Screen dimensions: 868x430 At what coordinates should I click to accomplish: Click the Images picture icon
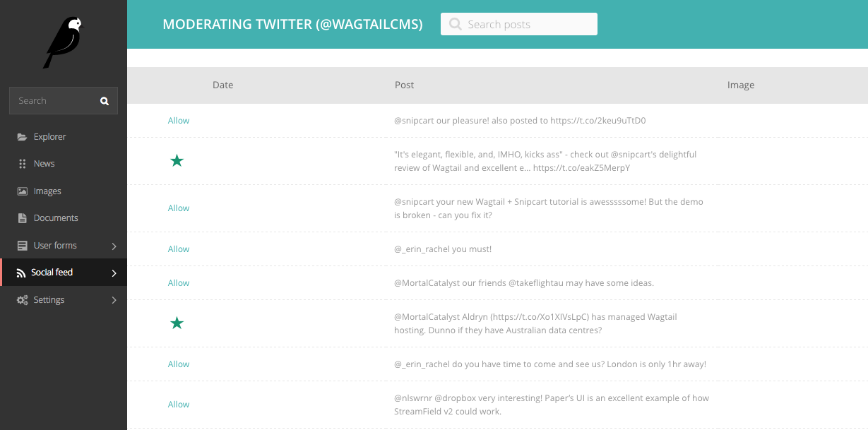click(22, 191)
